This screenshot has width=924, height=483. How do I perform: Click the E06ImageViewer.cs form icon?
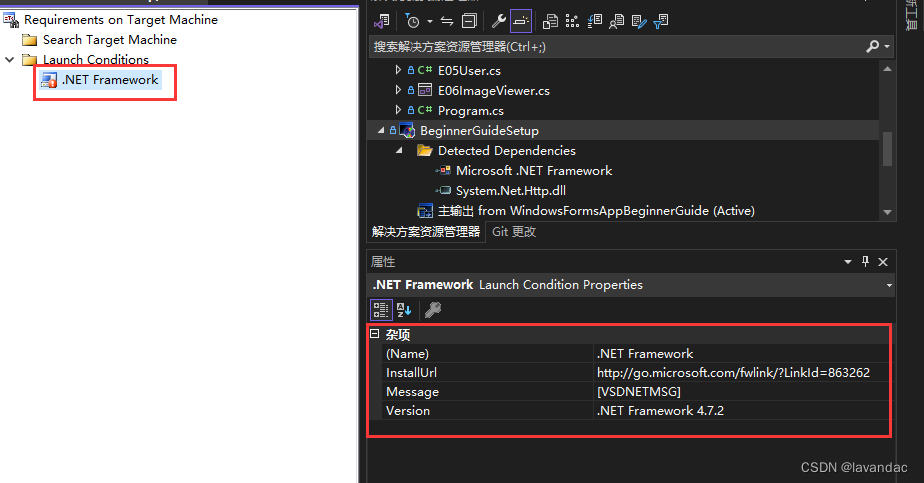pos(425,90)
